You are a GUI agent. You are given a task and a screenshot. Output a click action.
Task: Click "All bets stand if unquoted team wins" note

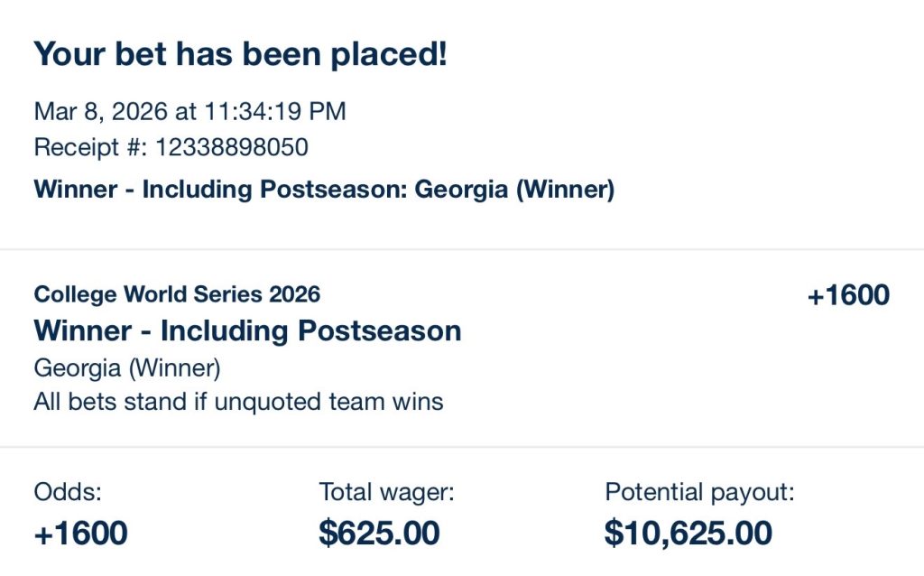[x=238, y=402]
